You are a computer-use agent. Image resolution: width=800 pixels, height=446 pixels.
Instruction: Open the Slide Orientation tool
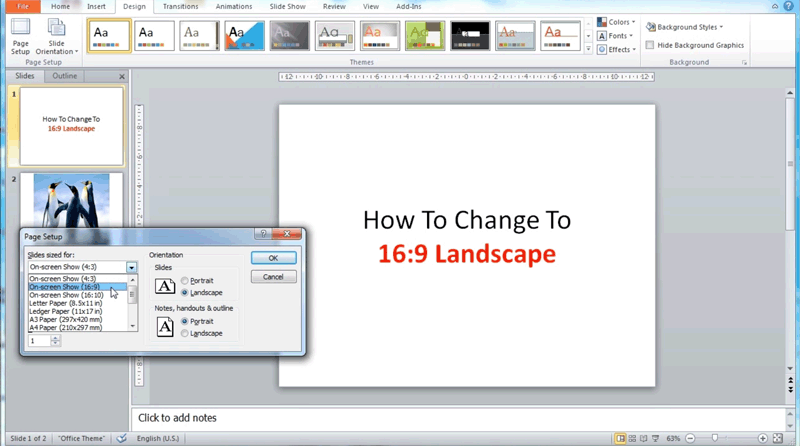55,36
